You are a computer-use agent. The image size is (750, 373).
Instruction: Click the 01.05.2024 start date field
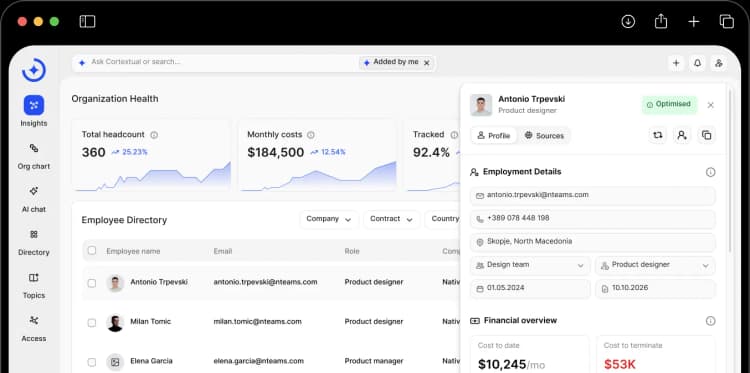click(x=530, y=288)
